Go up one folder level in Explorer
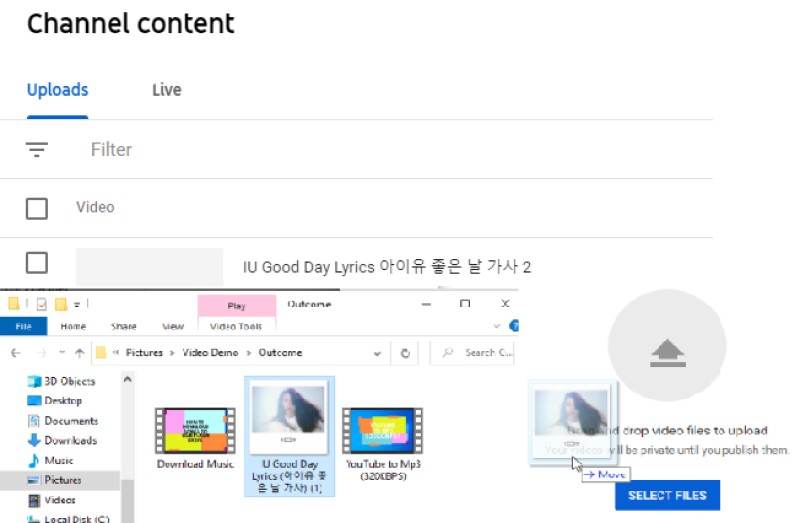The height and width of the screenshot is (523, 800). tap(80, 353)
